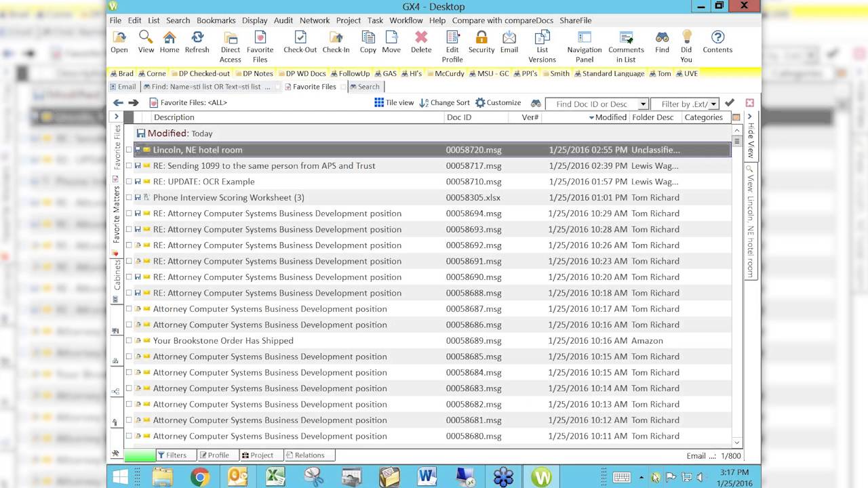This screenshot has width=868, height=488.
Task: Show Comments in List
Action: pos(626,47)
